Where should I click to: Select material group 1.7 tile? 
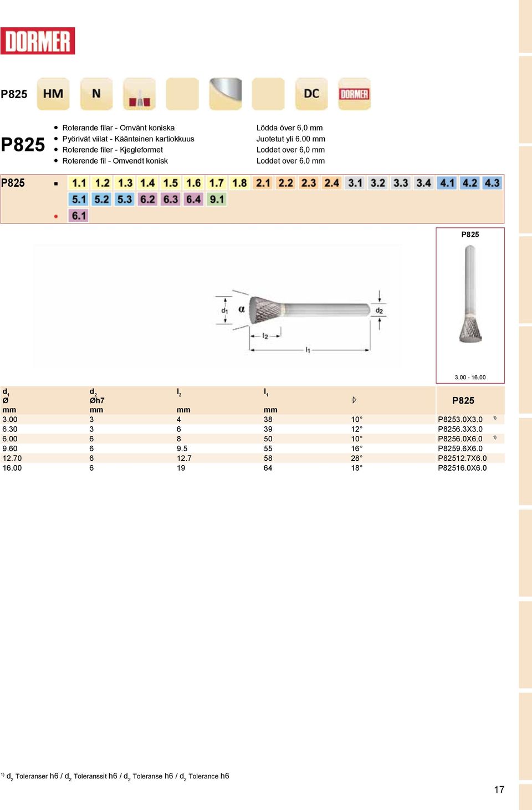pos(217,183)
